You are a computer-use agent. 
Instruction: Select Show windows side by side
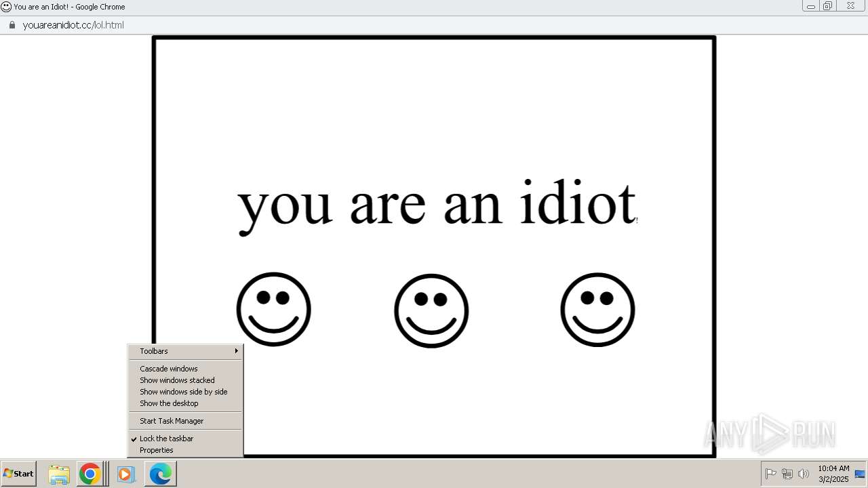tap(185, 392)
